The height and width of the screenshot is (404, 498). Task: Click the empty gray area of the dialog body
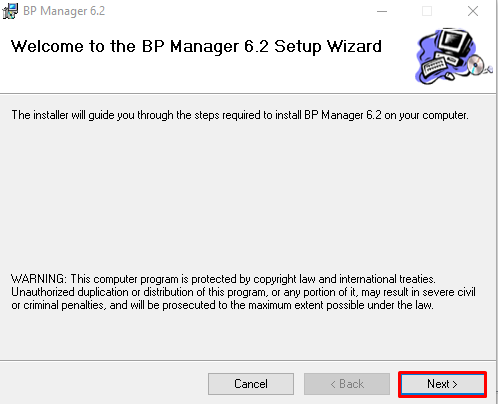[248, 197]
